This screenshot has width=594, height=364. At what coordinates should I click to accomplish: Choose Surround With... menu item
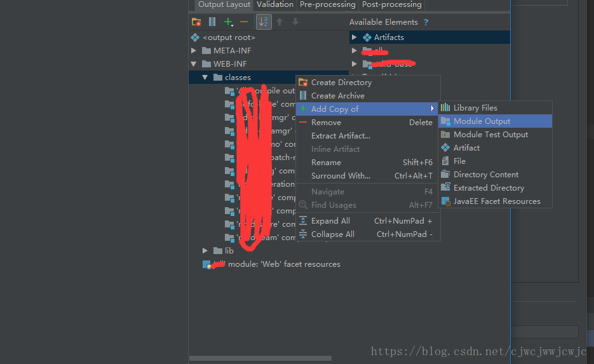(368, 176)
